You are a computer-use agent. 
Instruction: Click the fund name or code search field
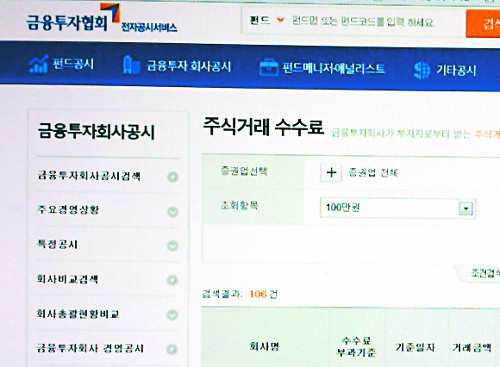[363, 22]
